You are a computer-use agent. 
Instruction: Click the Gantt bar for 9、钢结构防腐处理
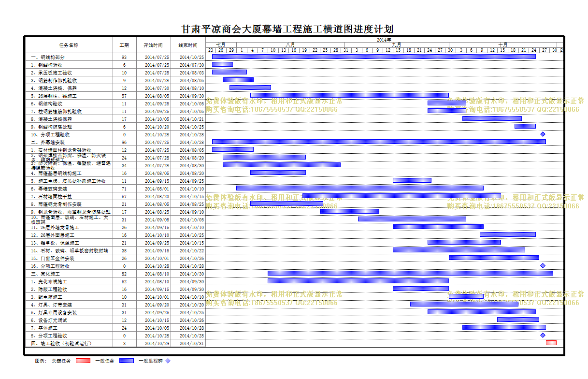coord(525,126)
